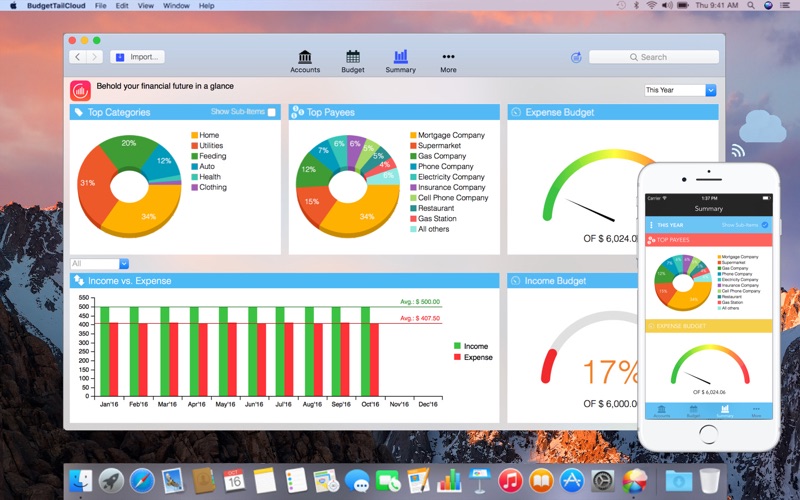Open Notification Center from the menu bar
The width and height of the screenshot is (800, 500).
coord(785,6)
